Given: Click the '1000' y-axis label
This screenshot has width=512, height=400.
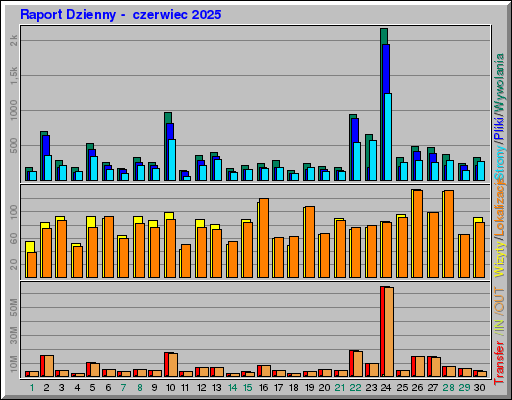Looking at the screenshot, I should tap(14, 110).
